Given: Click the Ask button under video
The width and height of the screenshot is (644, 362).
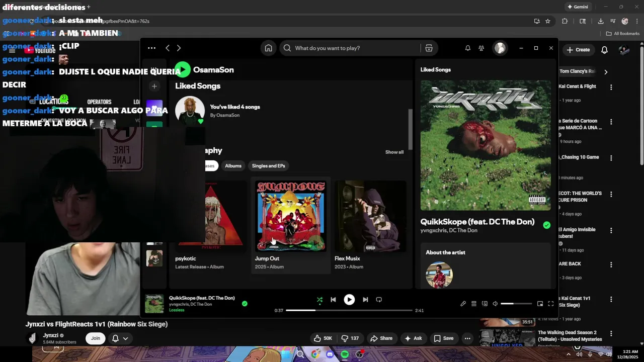Looking at the screenshot, I should pyautogui.click(x=413, y=338).
